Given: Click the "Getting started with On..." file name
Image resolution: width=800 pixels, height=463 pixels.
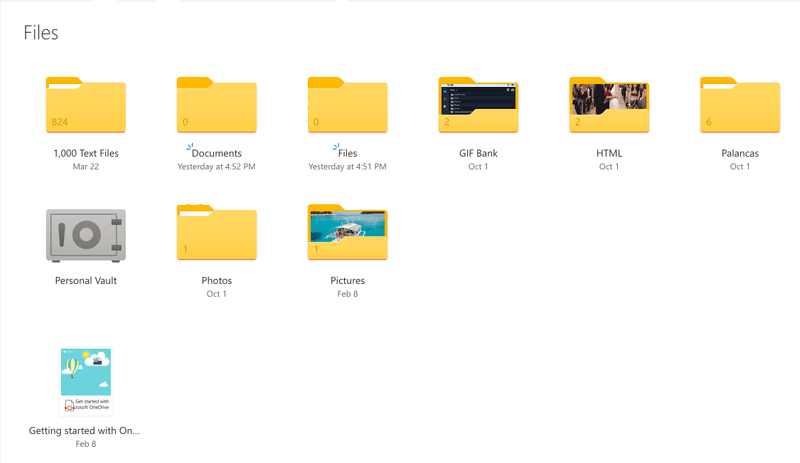Looking at the screenshot, I should point(86,430).
